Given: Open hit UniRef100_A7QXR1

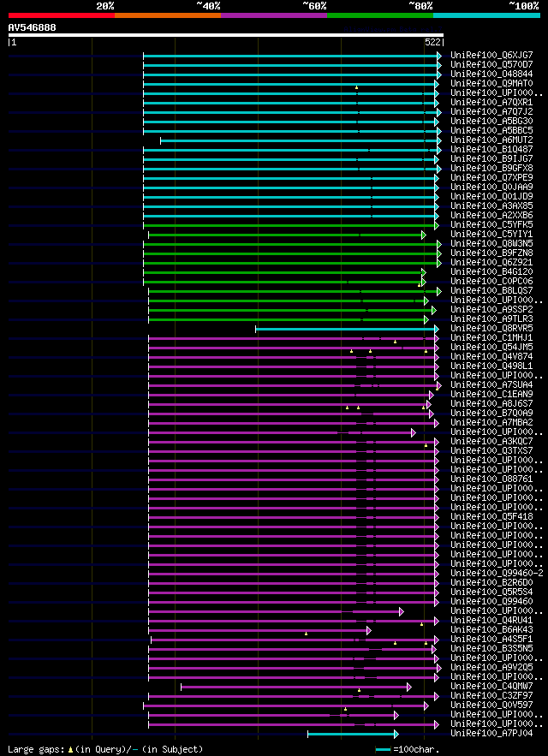Looking at the screenshot, I should pos(491,102).
